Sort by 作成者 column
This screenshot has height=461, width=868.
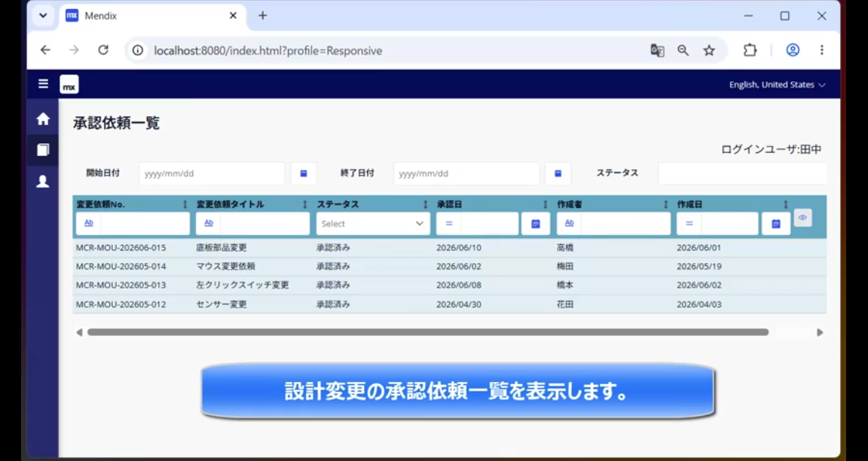[665, 205]
